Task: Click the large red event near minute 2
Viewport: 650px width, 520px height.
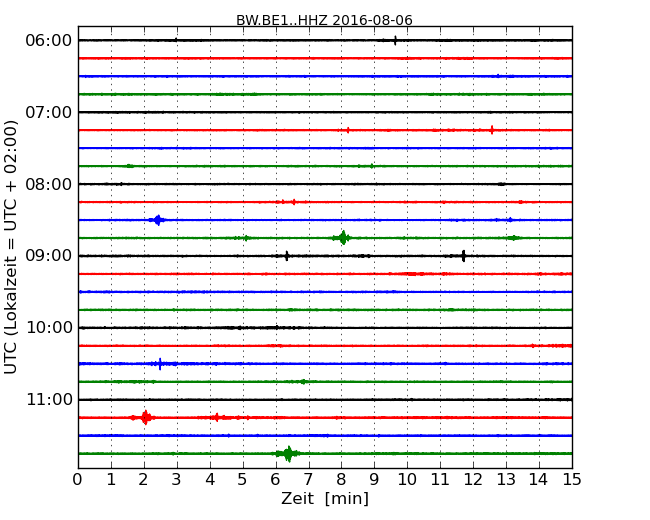Action: tap(145, 417)
